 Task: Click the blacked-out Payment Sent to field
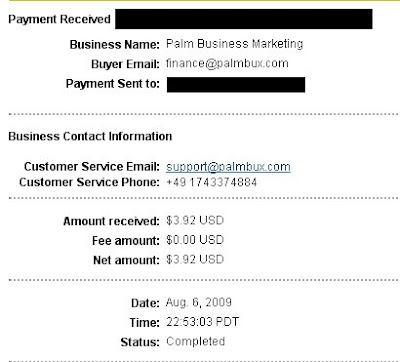236,85
